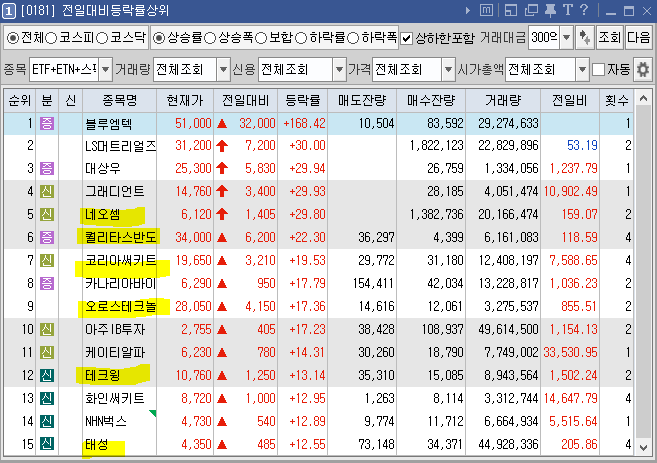
Task: Click the 신 badge in 화인써키트 row
Action: (x=47, y=398)
